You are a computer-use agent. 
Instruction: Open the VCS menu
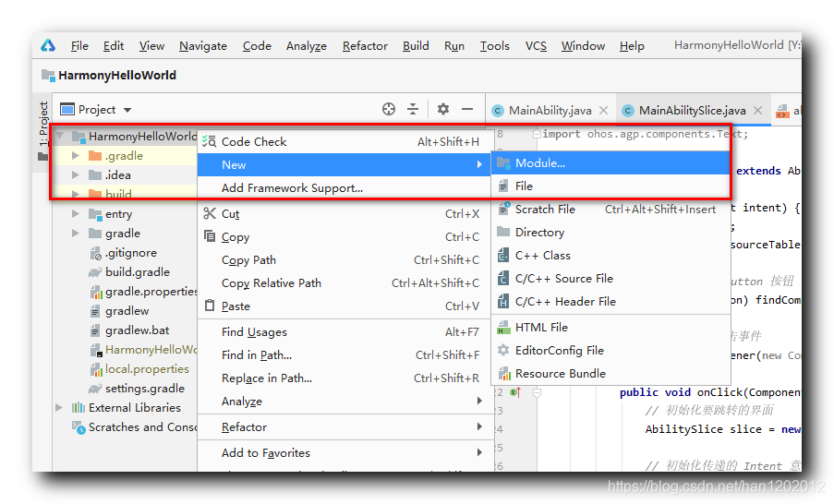[536, 46]
